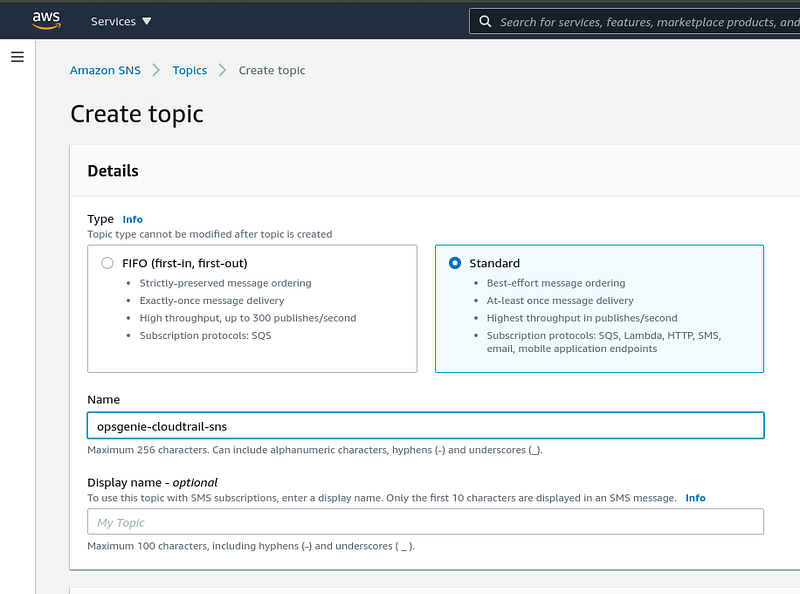Click the 'Maximum 100 characters' hint
Image resolution: width=800 pixels, height=594 pixels.
click(x=251, y=546)
